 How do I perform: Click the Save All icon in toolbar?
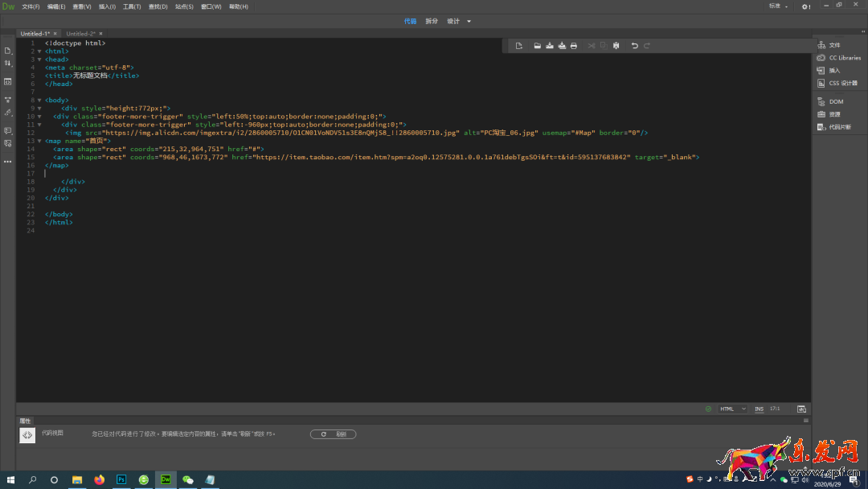[561, 45]
